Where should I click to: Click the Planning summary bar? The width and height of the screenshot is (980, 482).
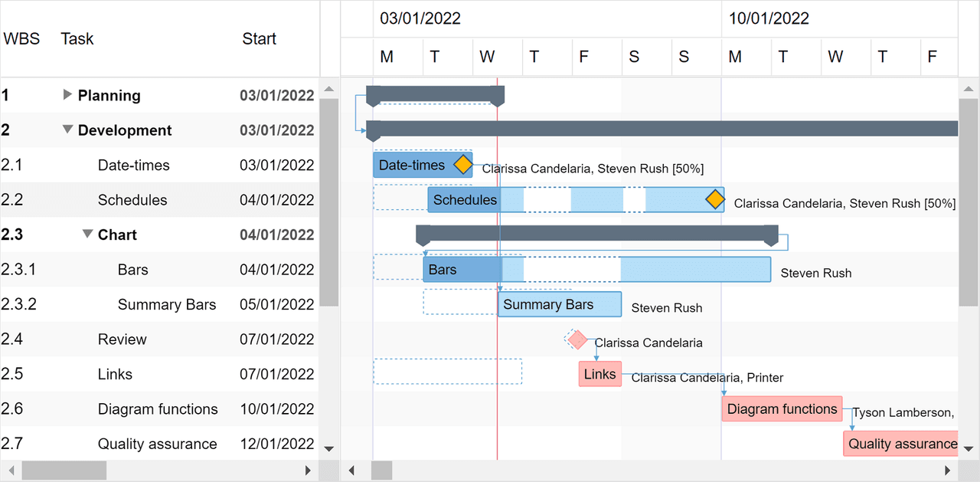(x=435, y=95)
